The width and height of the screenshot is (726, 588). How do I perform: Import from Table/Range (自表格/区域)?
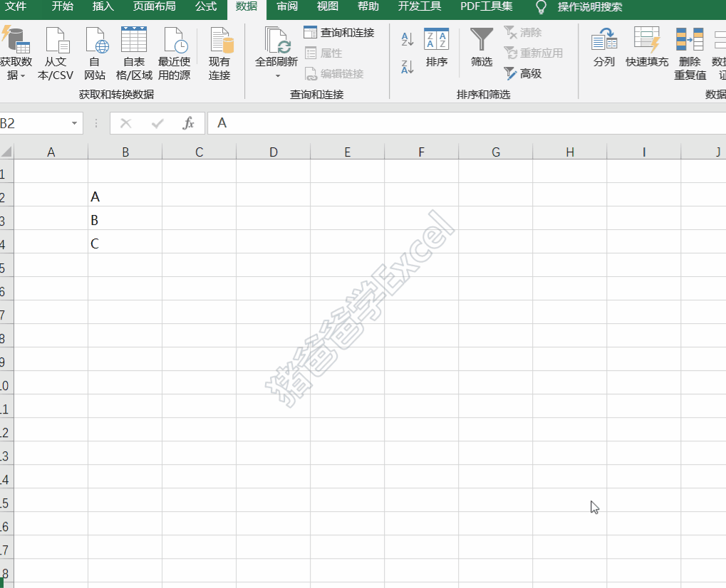click(x=134, y=53)
